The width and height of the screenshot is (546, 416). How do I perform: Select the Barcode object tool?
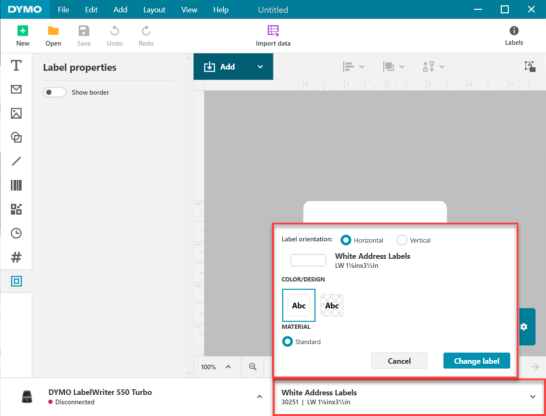[16, 185]
